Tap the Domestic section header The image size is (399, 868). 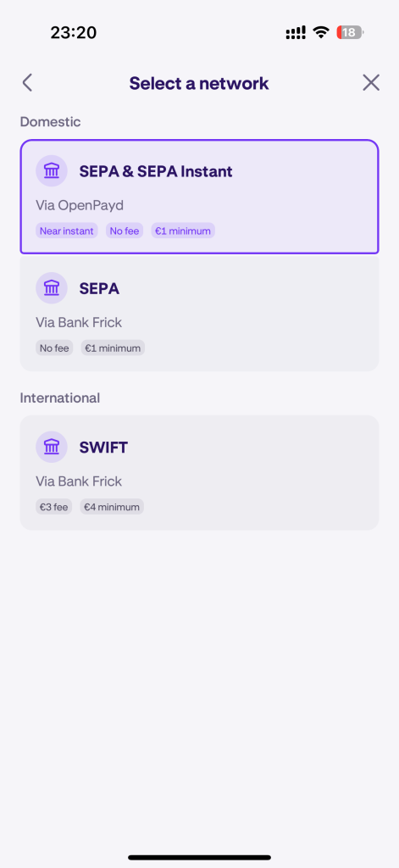(x=50, y=122)
